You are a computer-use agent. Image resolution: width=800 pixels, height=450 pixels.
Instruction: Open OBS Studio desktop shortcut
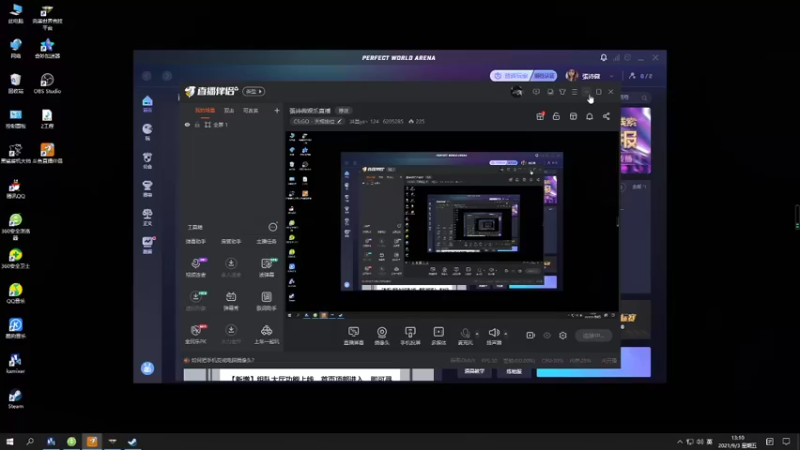tap(47, 83)
